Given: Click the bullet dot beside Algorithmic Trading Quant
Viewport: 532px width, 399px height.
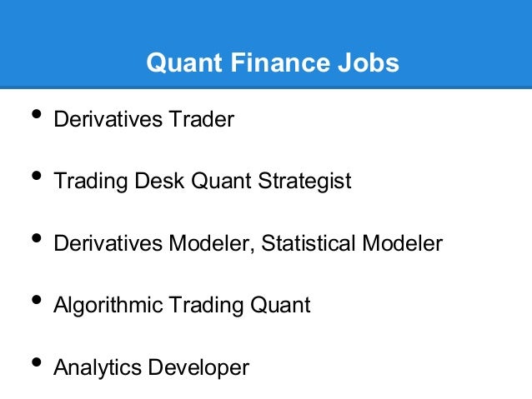Looking at the screenshot, I should (37, 300).
